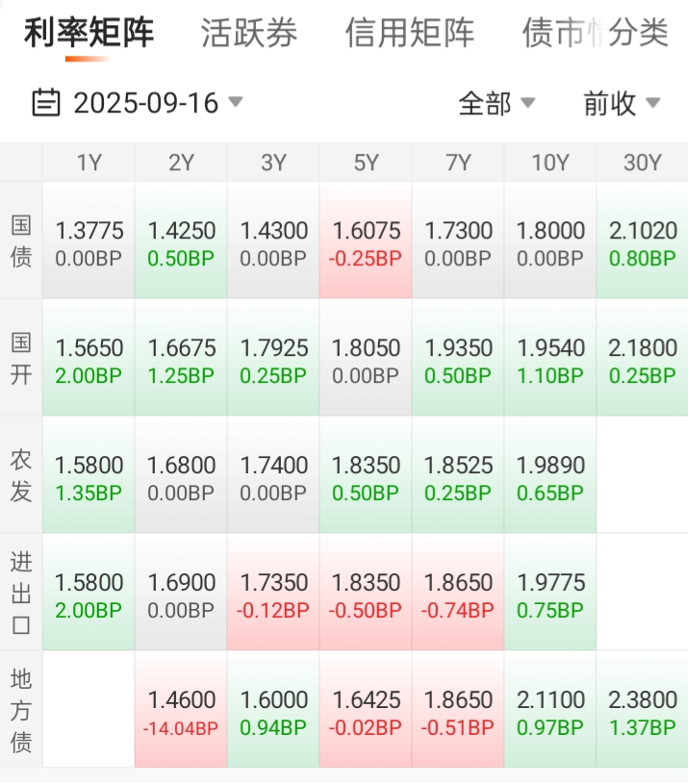Tap the 国债 row label
Screen dimensions: 688x784
tap(21, 240)
